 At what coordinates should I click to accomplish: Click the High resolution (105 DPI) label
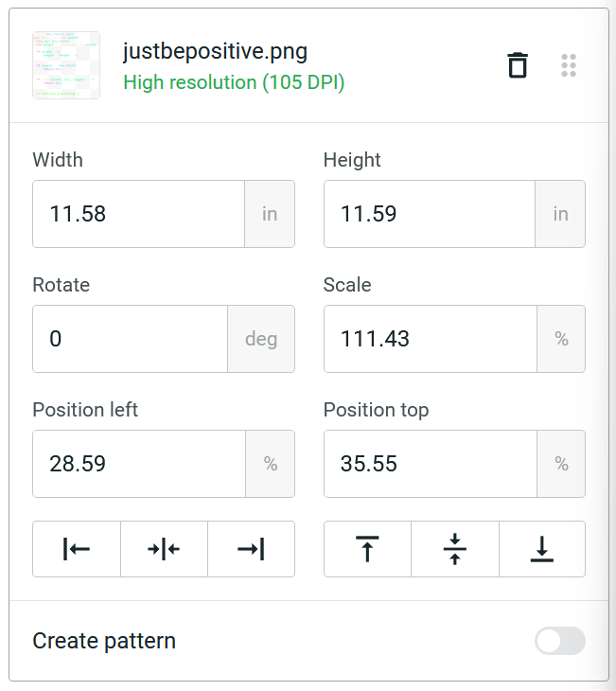point(234,82)
